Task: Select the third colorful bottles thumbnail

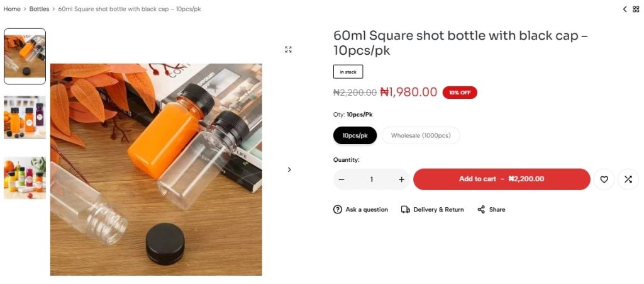Action: 25,178
